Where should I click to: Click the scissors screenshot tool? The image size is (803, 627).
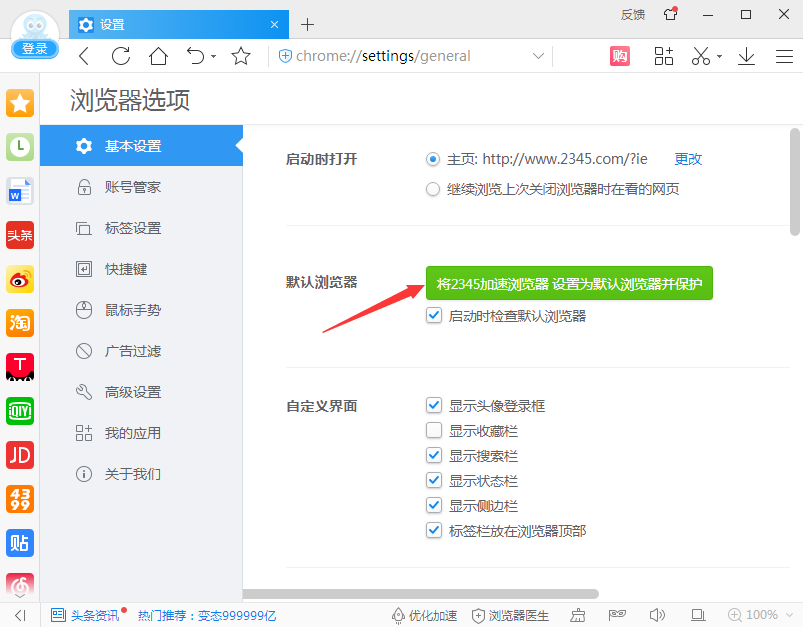click(x=701, y=56)
